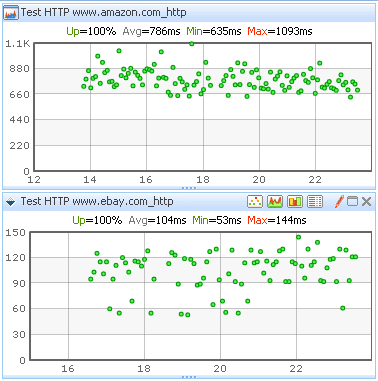Image resolution: width=378 pixels, height=381 pixels.
Task: Click the '220' y-axis label
Action: click(19, 146)
